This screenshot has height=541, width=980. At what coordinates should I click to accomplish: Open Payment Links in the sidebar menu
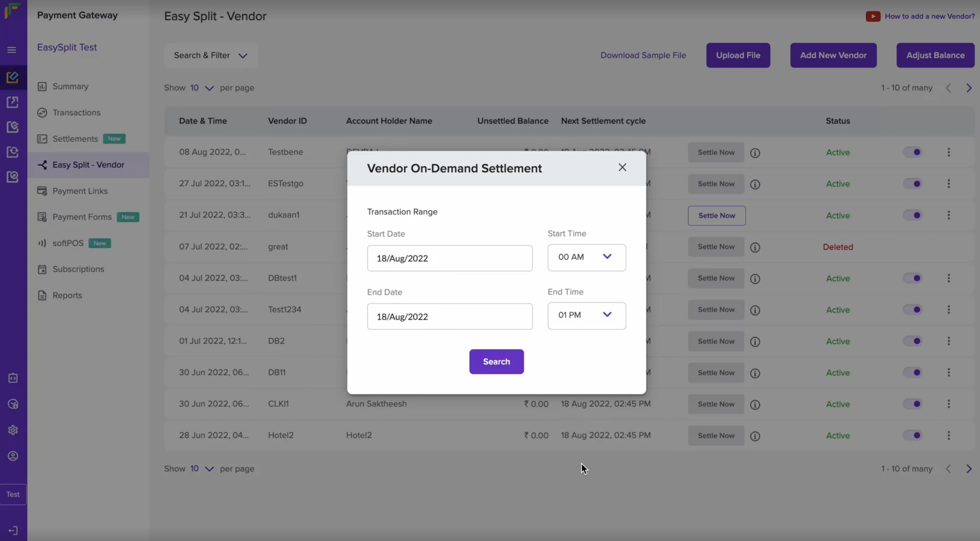pos(80,191)
